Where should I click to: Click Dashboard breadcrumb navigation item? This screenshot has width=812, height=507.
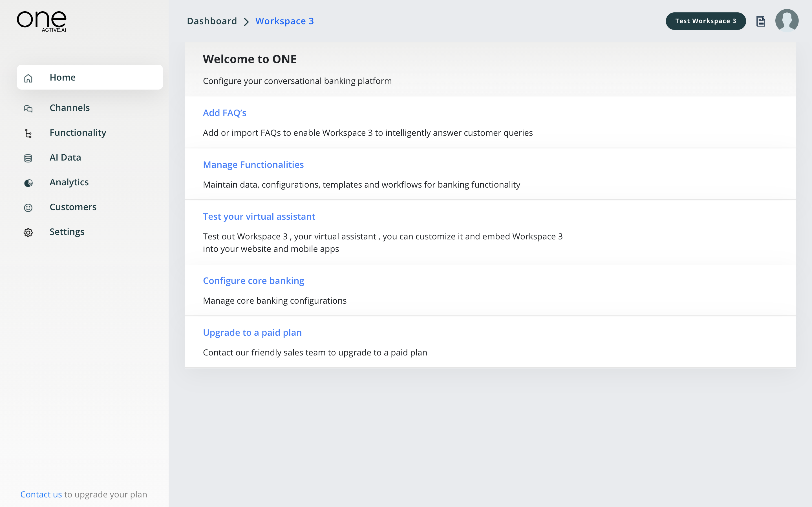(x=211, y=21)
